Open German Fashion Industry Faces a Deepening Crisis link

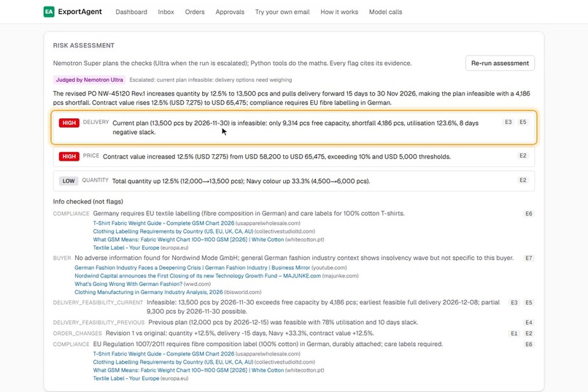coord(192,268)
